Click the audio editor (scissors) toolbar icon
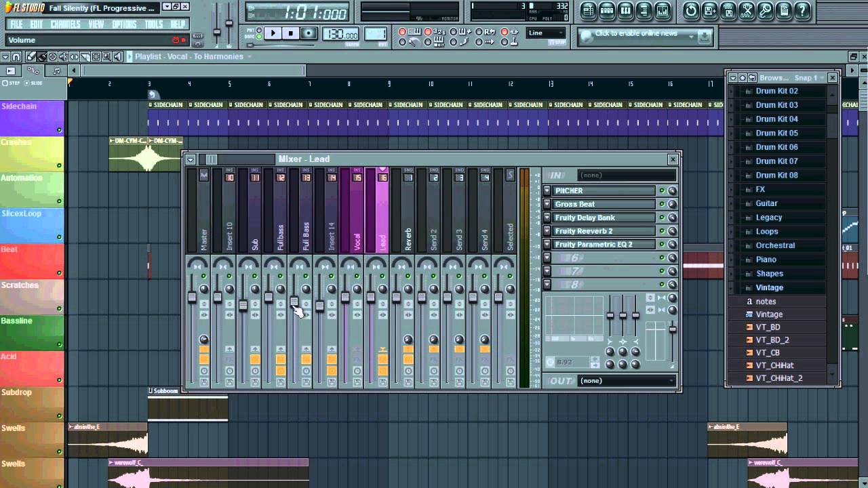Viewport: 868px width, 488px height. click(747, 10)
